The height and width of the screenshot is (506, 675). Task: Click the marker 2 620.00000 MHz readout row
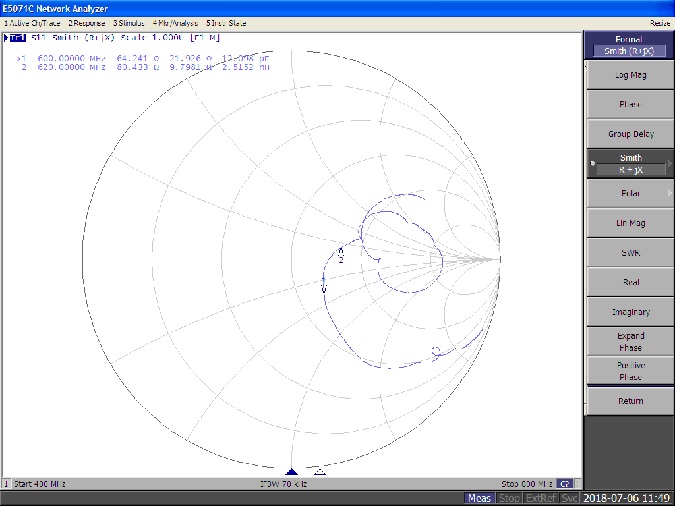pos(145,67)
